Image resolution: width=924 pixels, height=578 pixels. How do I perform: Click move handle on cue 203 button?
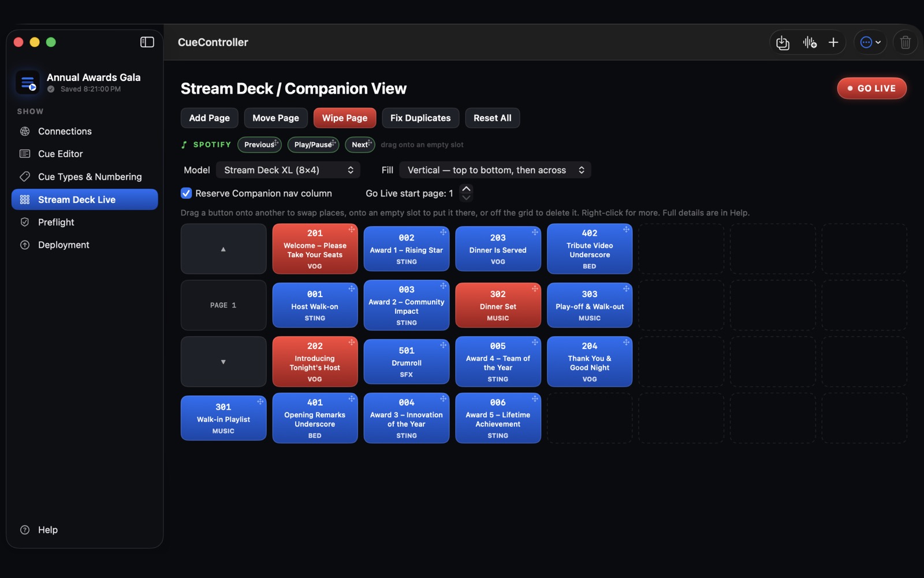(x=535, y=232)
